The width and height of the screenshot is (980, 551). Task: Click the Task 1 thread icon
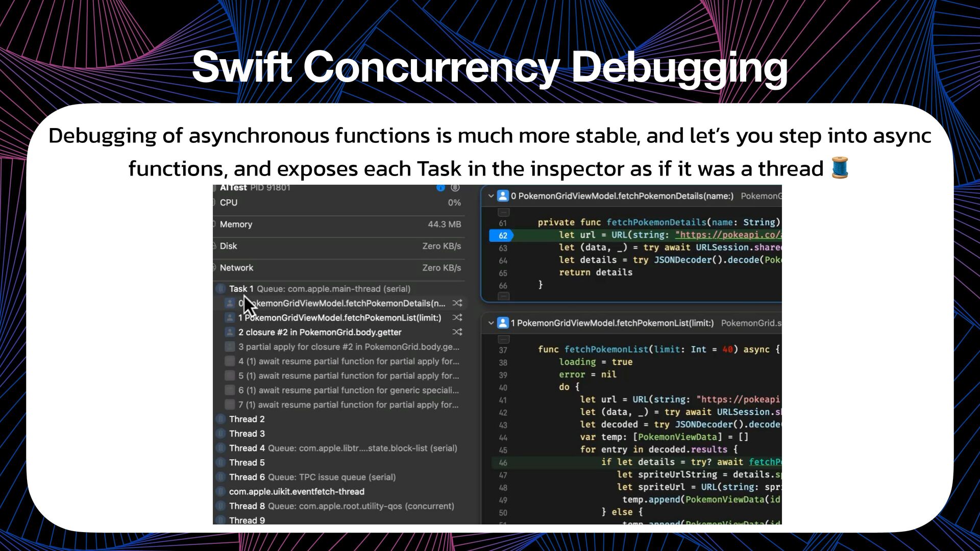pyautogui.click(x=220, y=289)
